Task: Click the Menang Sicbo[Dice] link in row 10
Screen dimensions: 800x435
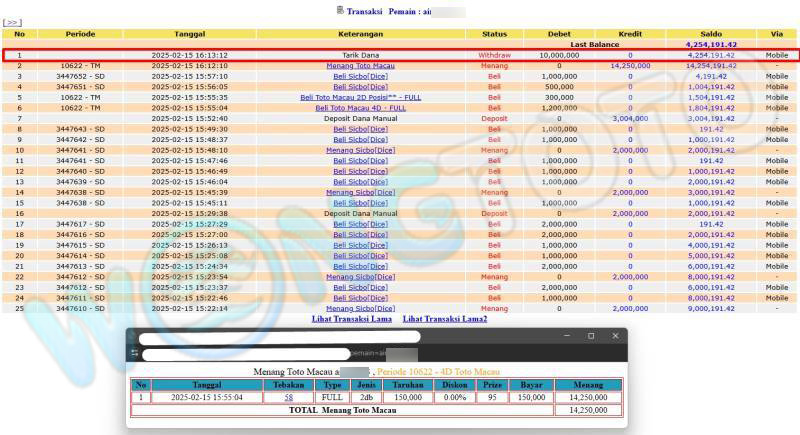Action: point(360,150)
